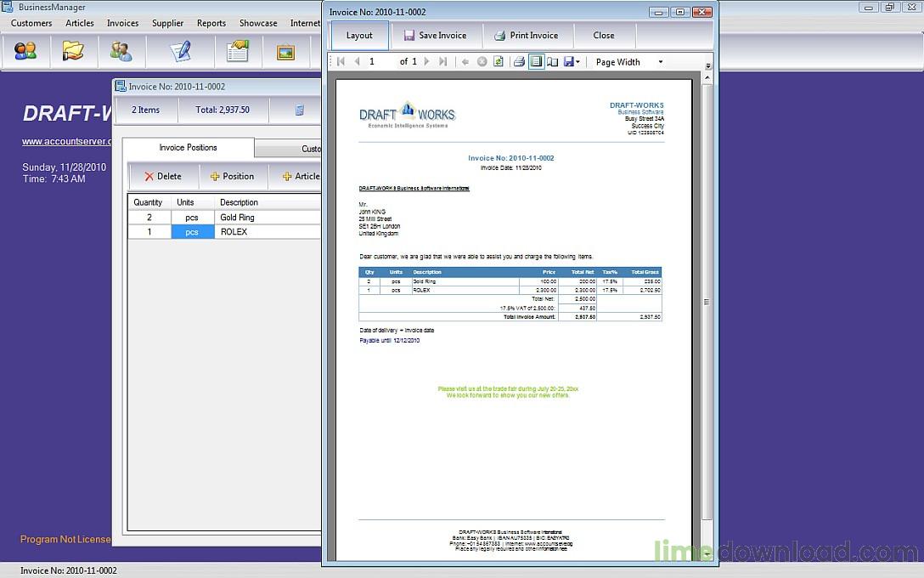Select the ROLEX description cell
The height and width of the screenshot is (578, 924).
(268, 232)
